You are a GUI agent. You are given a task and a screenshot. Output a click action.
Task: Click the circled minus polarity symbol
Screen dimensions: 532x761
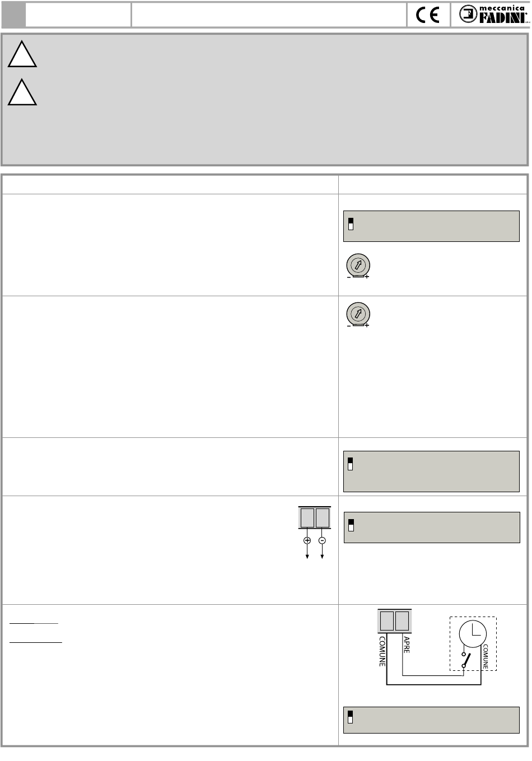tap(322, 540)
